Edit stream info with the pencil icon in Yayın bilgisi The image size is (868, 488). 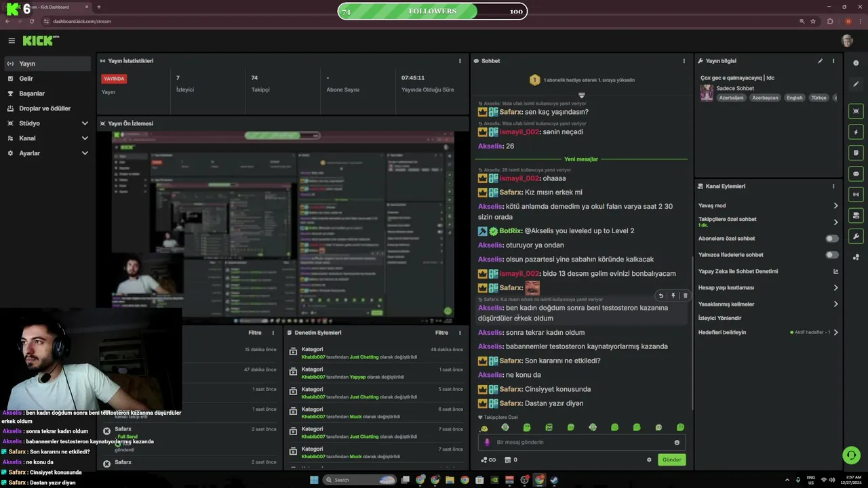click(820, 61)
